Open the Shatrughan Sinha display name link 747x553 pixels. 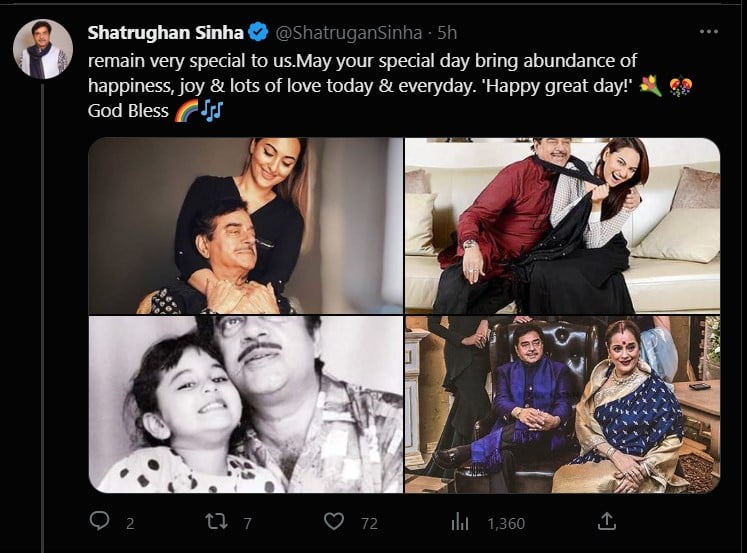[x=167, y=34]
